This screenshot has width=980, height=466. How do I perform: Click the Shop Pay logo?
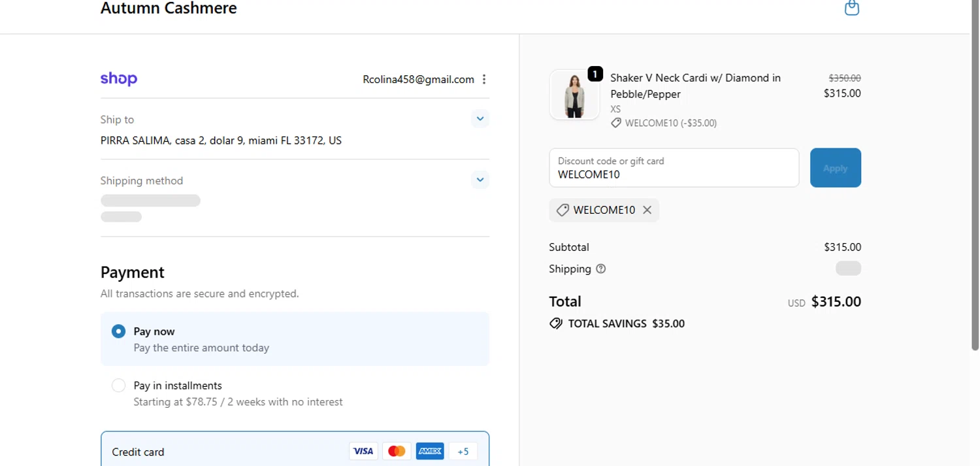pos(119,79)
